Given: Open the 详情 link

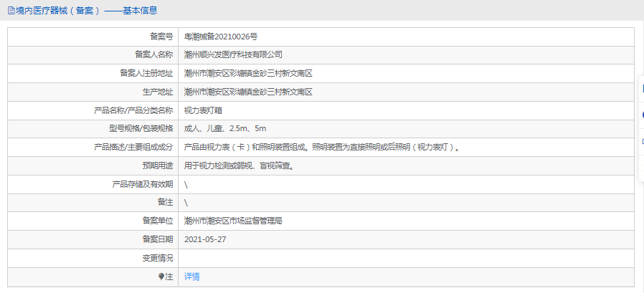Looking at the screenshot, I should pos(191,277).
